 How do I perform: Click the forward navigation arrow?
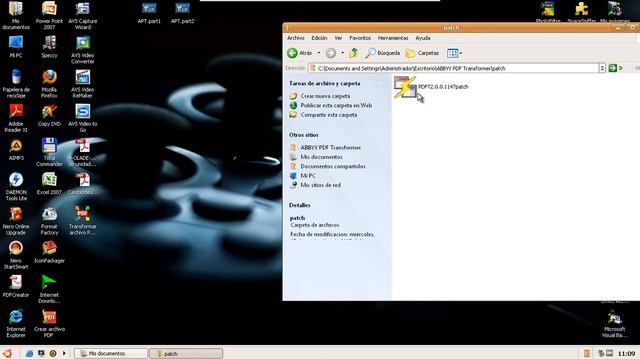pos(331,53)
